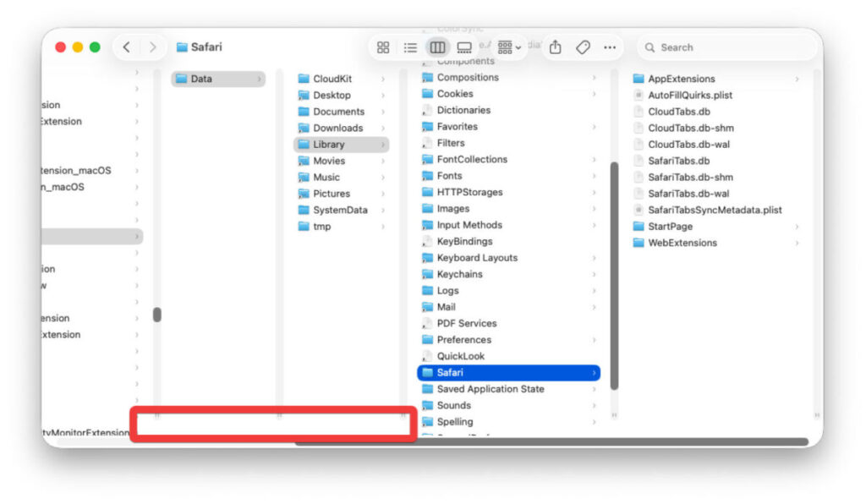Screen dimensions: 866x504
Task: Select the PDF Services alias
Action: [508, 324]
